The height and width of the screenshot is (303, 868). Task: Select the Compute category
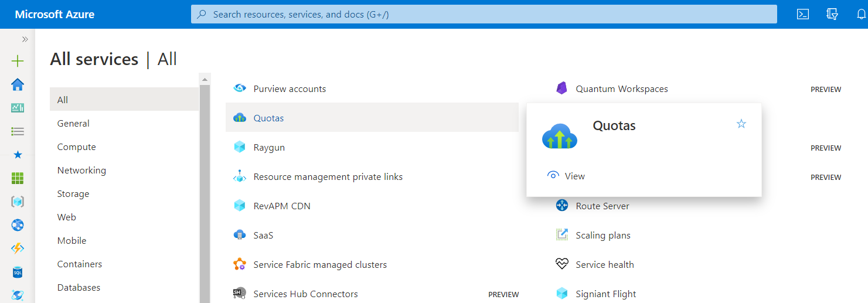76,147
